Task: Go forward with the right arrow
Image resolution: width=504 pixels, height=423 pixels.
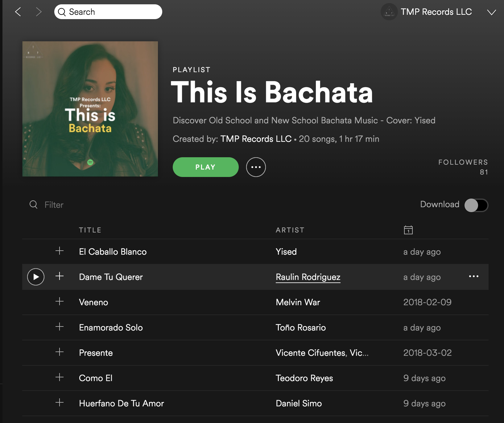Action: tap(39, 12)
